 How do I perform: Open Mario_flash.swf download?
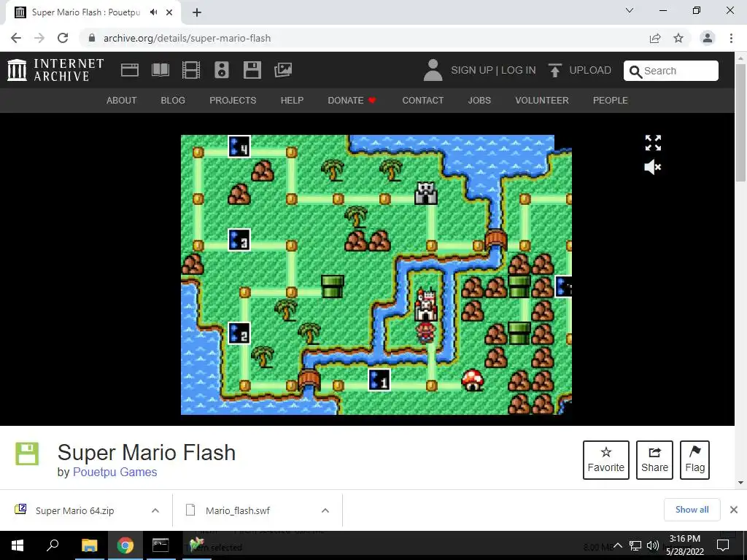238,510
